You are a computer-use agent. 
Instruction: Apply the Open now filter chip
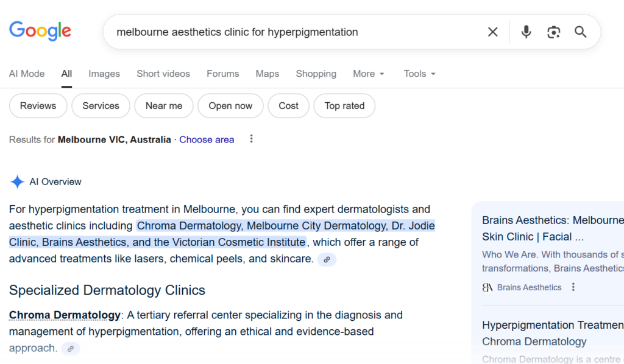point(230,106)
